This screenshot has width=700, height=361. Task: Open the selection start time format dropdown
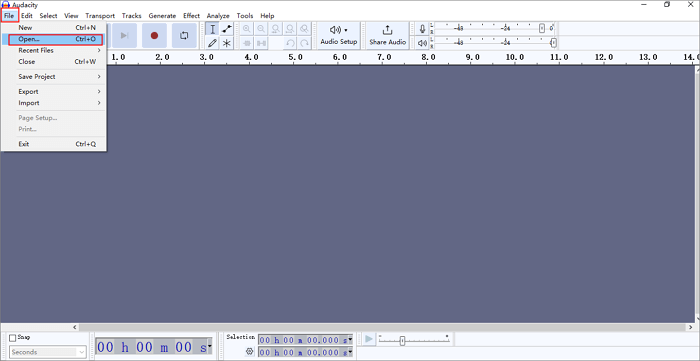click(x=350, y=340)
